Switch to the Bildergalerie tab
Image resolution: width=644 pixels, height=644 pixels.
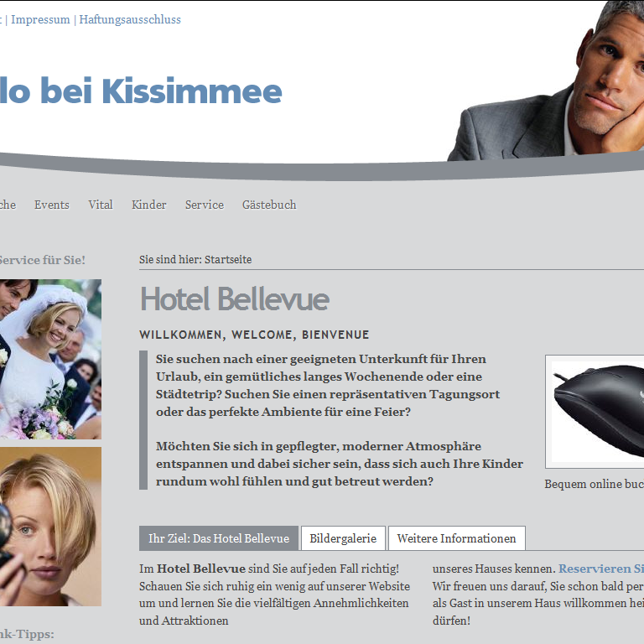tap(343, 538)
